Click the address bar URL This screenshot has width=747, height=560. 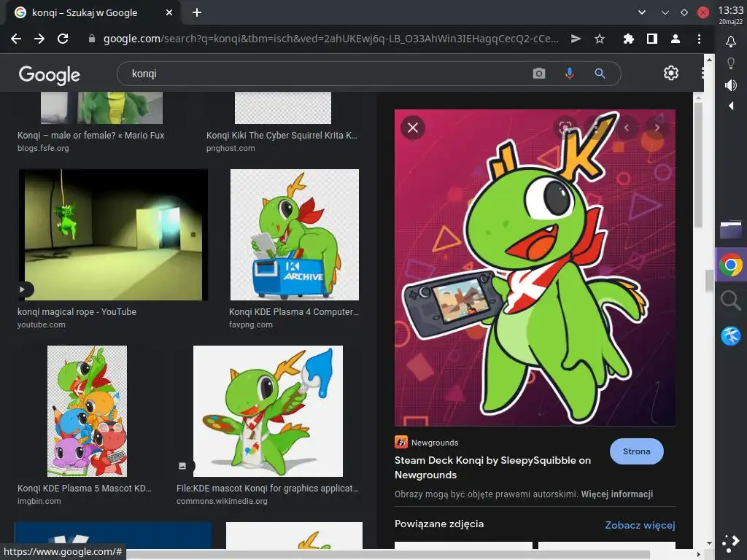click(x=331, y=39)
